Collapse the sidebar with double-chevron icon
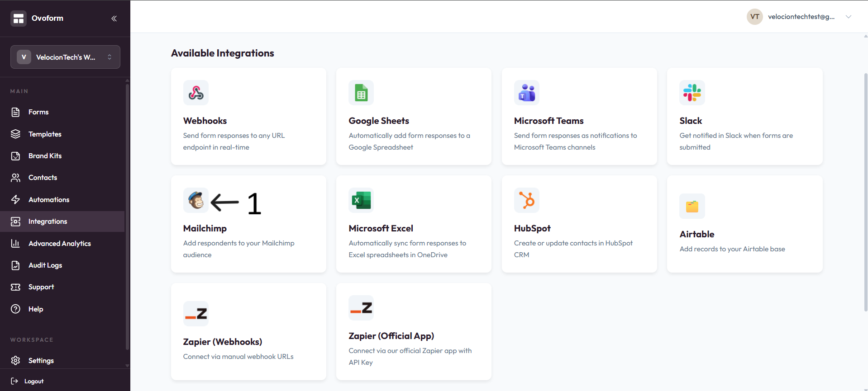 tap(114, 19)
